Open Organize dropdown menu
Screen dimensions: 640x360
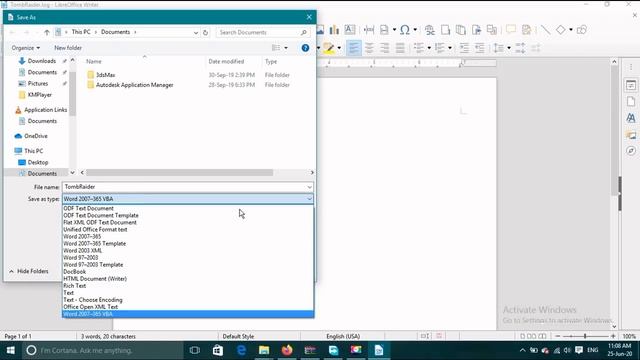[26, 48]
